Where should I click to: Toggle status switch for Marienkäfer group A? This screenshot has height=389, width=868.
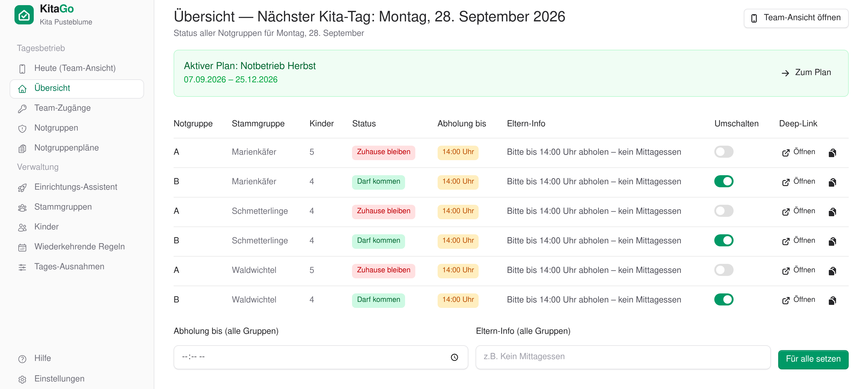pyautogui.click(x=723, y=152)
